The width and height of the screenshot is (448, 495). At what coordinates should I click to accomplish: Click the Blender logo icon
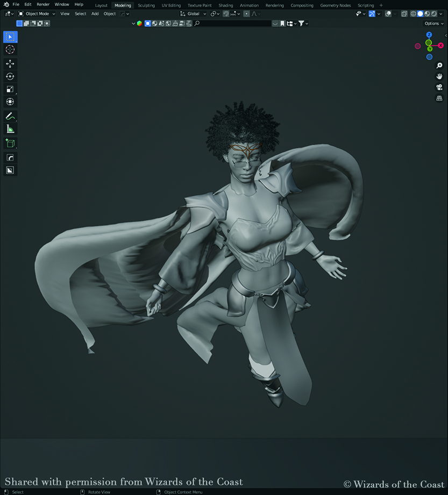point(6,4)
